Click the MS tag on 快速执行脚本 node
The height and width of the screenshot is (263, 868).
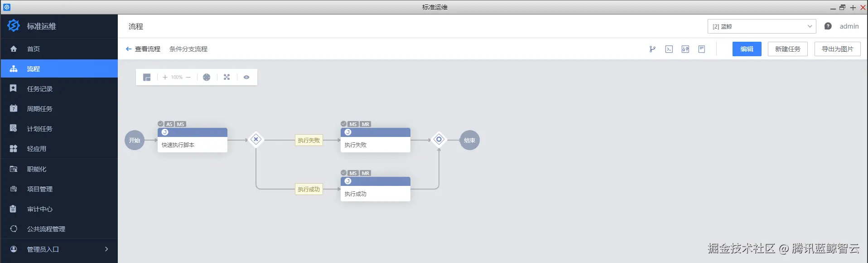click(180, 124)
